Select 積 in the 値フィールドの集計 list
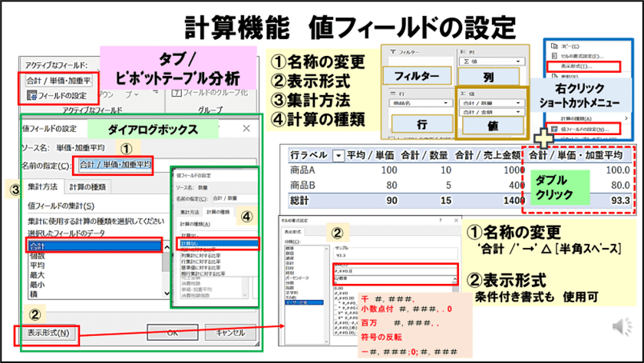This screenshot has height=363, width=644. click(33, 294)
